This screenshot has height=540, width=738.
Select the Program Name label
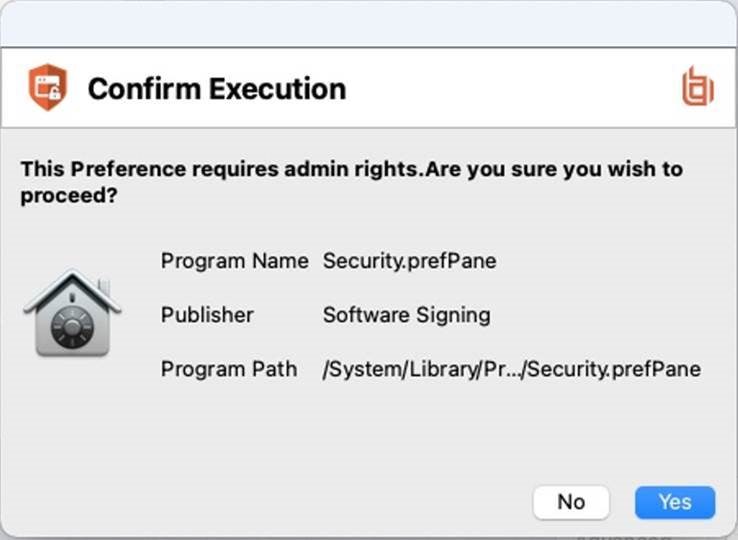pyautogui.click(x=234, y=261)
